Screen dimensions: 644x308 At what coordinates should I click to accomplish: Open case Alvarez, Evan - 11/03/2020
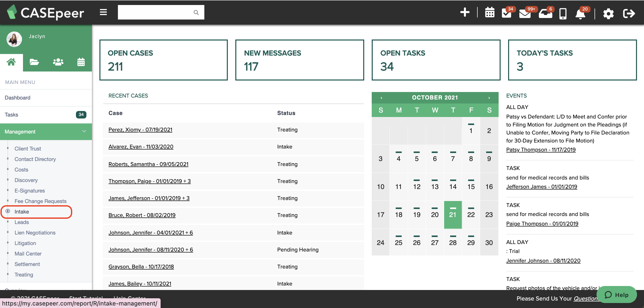[x=141, y=146]
